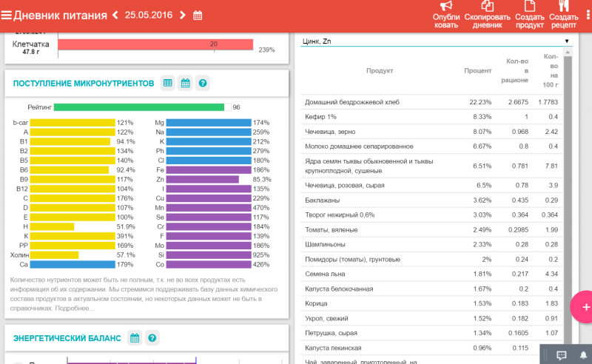Click Publish (Опубликовать) megaphone icon
Screen dimensions: 592x364
[x=446, y=15]
